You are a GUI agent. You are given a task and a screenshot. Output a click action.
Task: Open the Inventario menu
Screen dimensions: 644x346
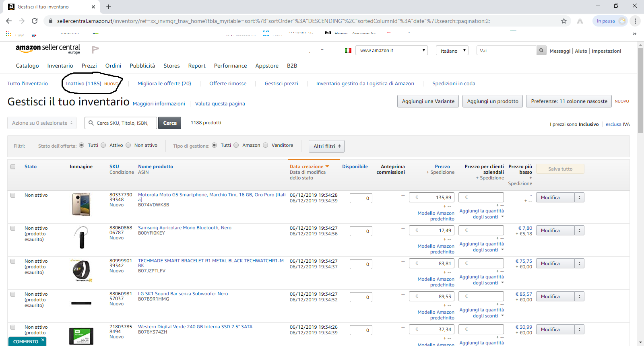pyautogui.click(x=60, y=66)
